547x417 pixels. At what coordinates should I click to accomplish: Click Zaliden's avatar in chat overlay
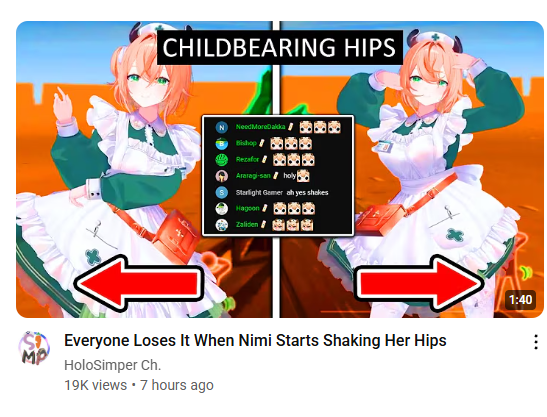click(x=222, y=225)
